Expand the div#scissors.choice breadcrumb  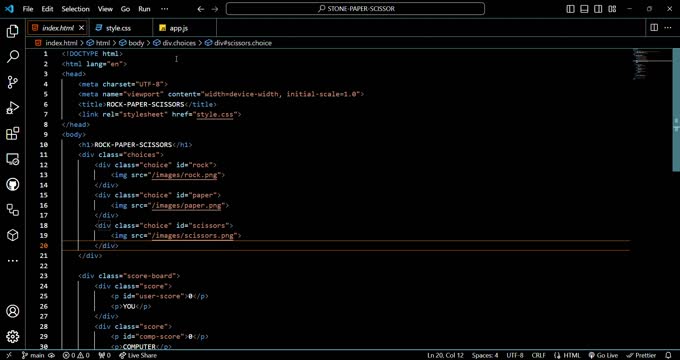point(238,43)
